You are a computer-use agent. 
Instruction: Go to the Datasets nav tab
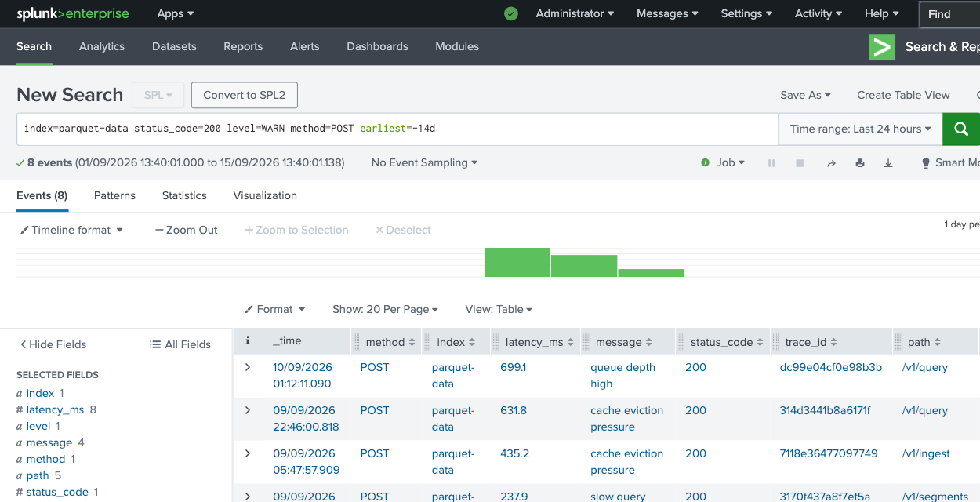click(x=174, y=46)
